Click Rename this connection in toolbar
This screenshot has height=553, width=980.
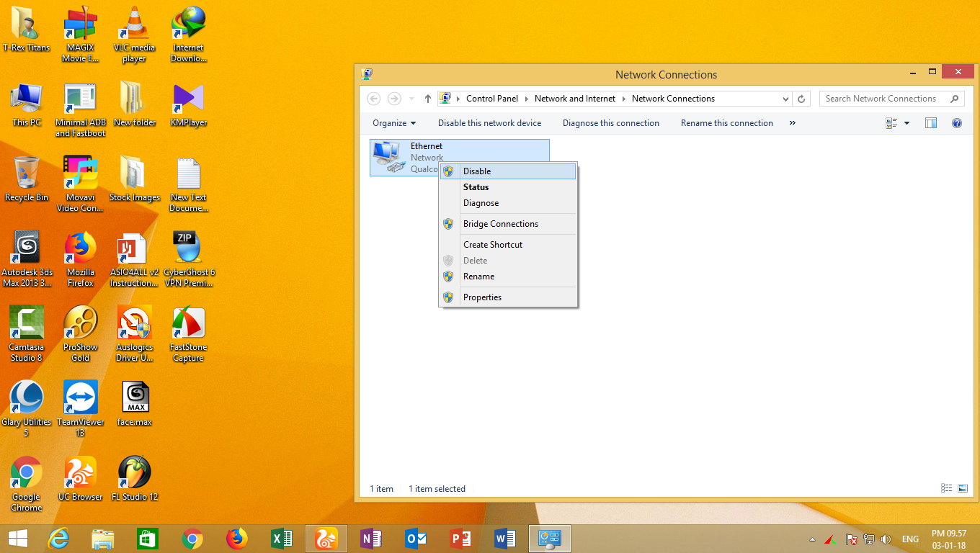(726, 123)
